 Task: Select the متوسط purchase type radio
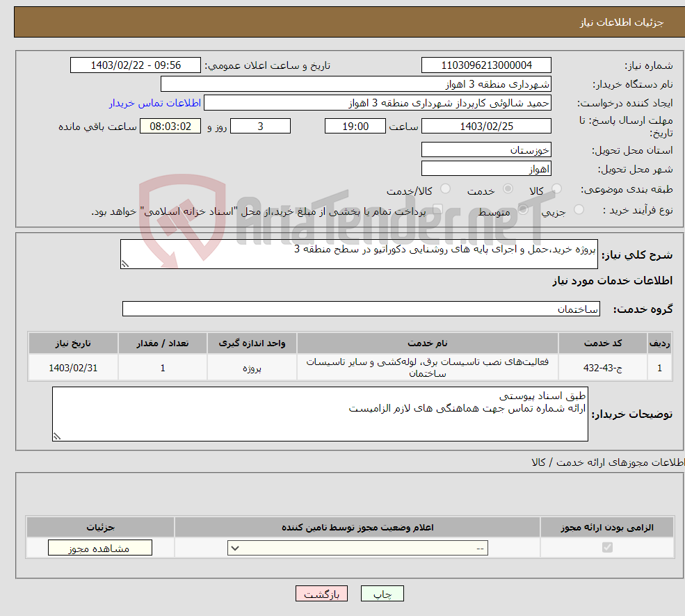pyautogui.click(x=523, y=210)
